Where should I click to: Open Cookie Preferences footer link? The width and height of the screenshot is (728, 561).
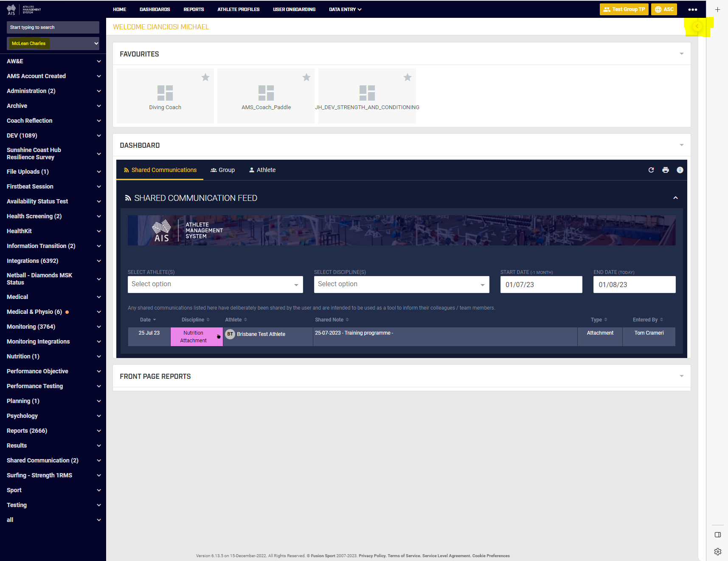coord(491,556)
